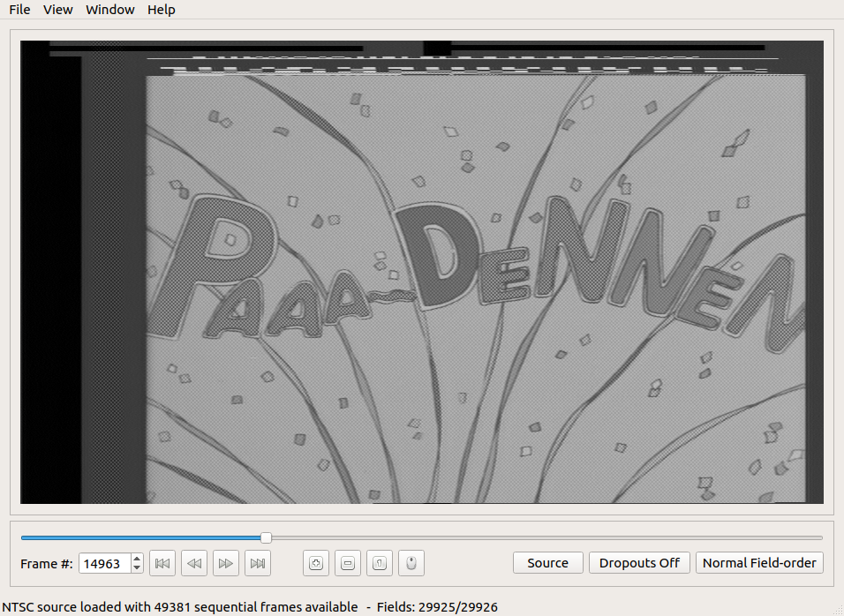Advance to the next frame
The width and height of the screenshot is (844, 616).
[226, 563]
